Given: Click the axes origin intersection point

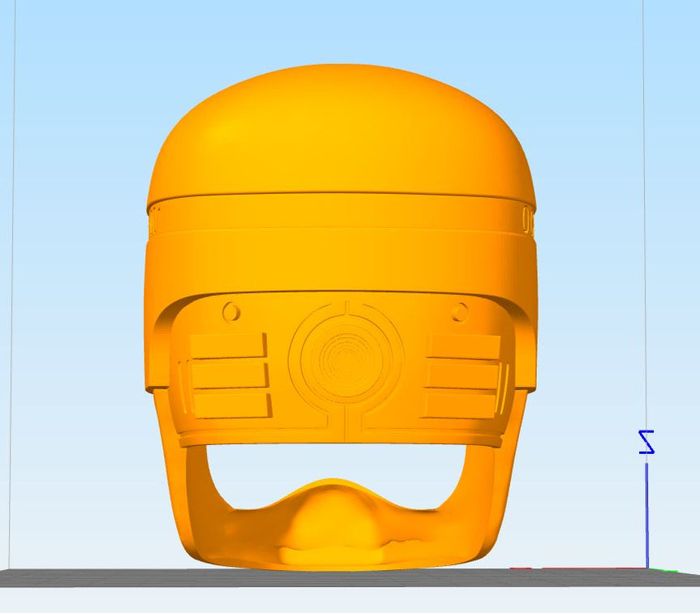Looking at the screenshot, I should click(x=647, y=568).
